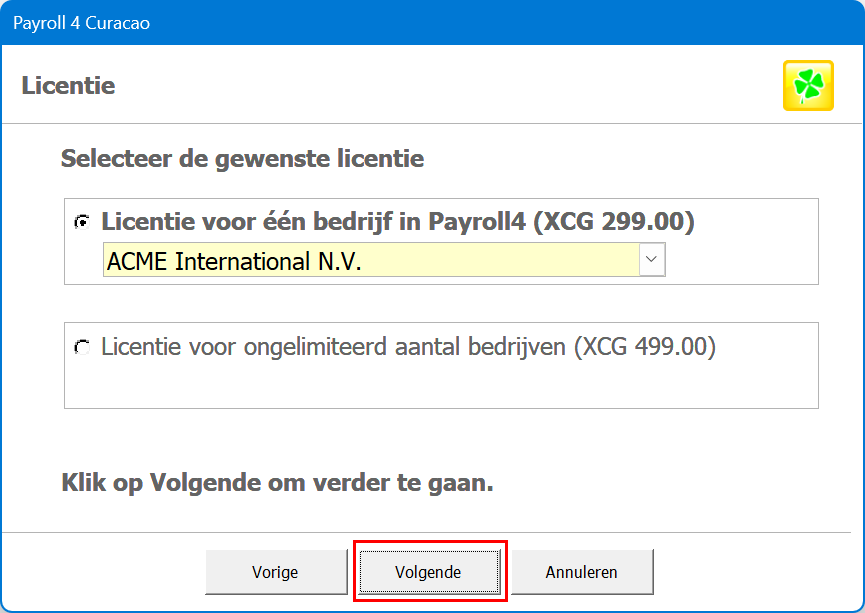Click the 'Licentie' page heading
865x613 pixels.
pos(68,86)
